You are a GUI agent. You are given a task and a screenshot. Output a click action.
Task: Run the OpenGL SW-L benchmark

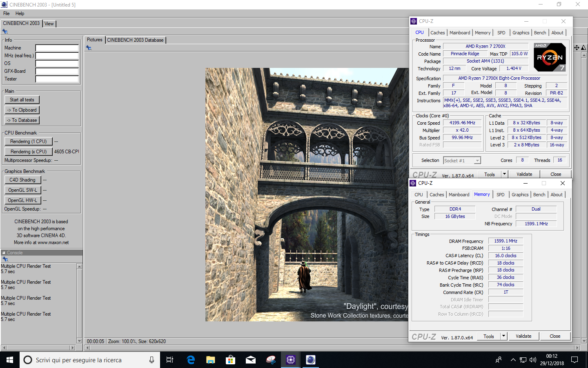tap(22, 190)
